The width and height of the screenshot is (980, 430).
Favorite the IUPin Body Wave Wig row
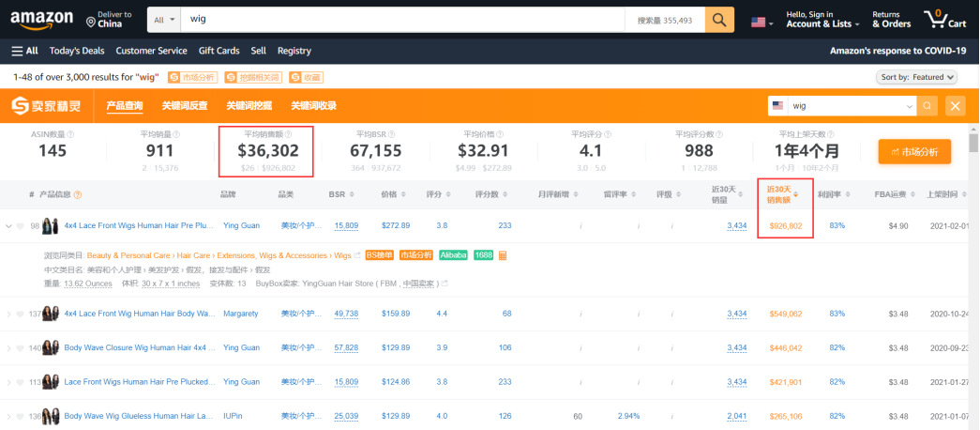click(x=20, y=416)
